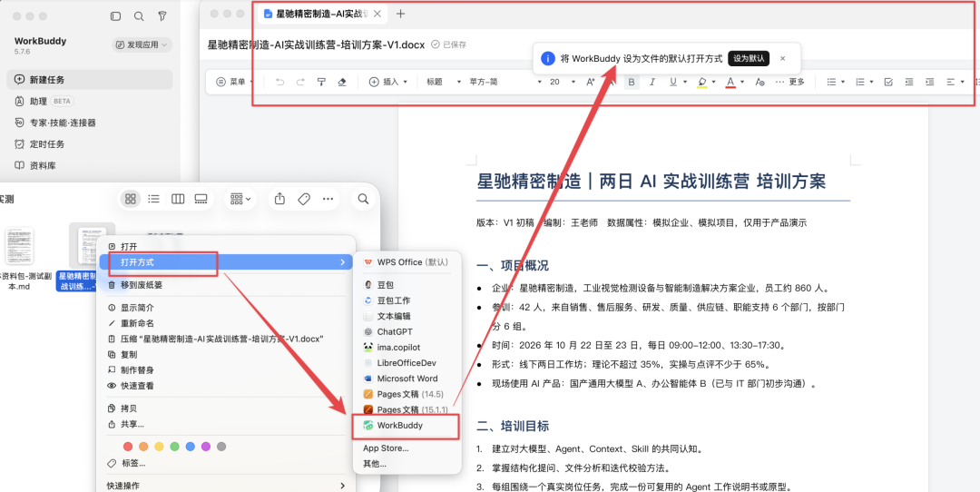Select 移到废纸篓 in the context menu

click(x=228, y=284)
